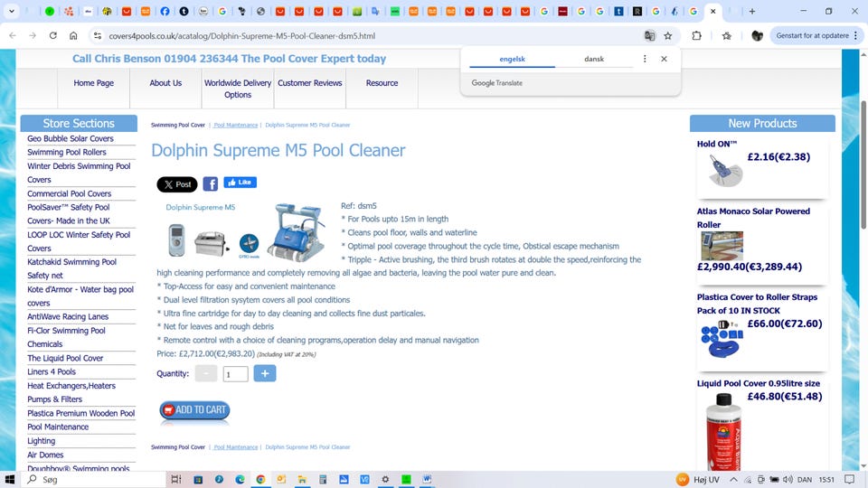Increase quantity with the plus button

point(265,373)
